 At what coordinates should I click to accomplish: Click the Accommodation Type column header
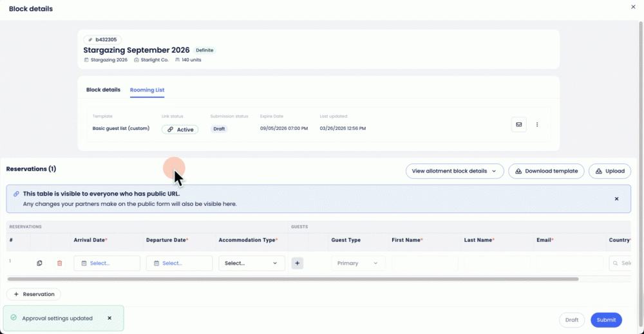[248, 240]
